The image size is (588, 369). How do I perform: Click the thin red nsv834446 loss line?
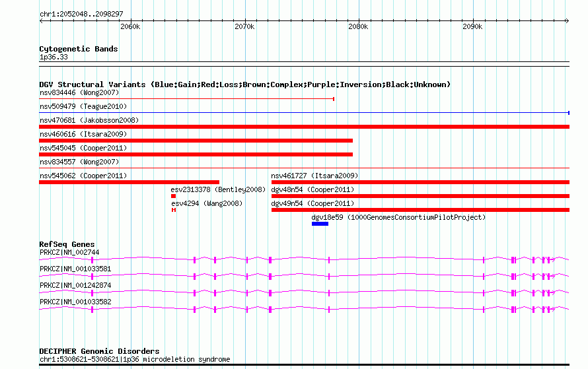click(x=186, y=99)
